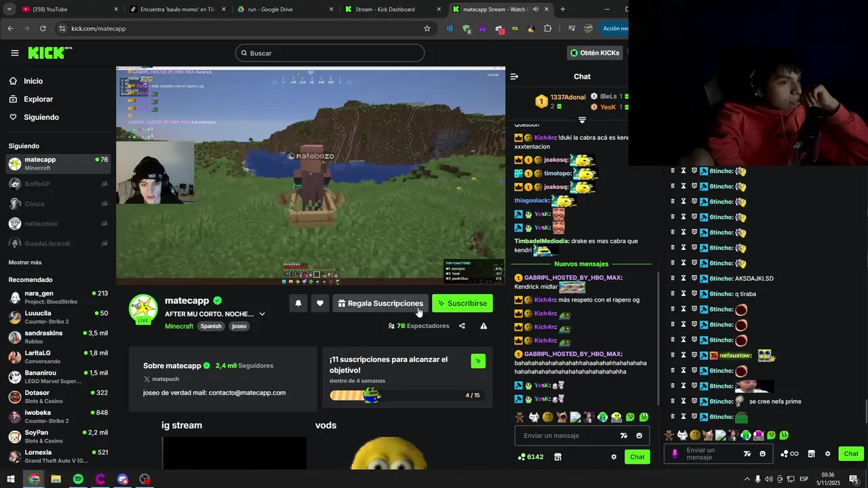Report the stream with warning icon
Screen dimensions: 868x488
484,326
